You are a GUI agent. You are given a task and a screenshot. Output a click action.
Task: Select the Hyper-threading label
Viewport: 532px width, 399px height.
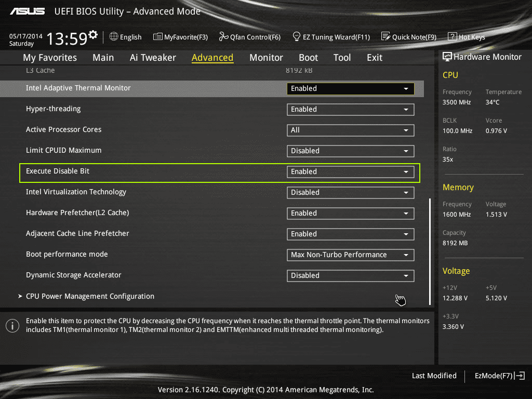pos(54,109)
